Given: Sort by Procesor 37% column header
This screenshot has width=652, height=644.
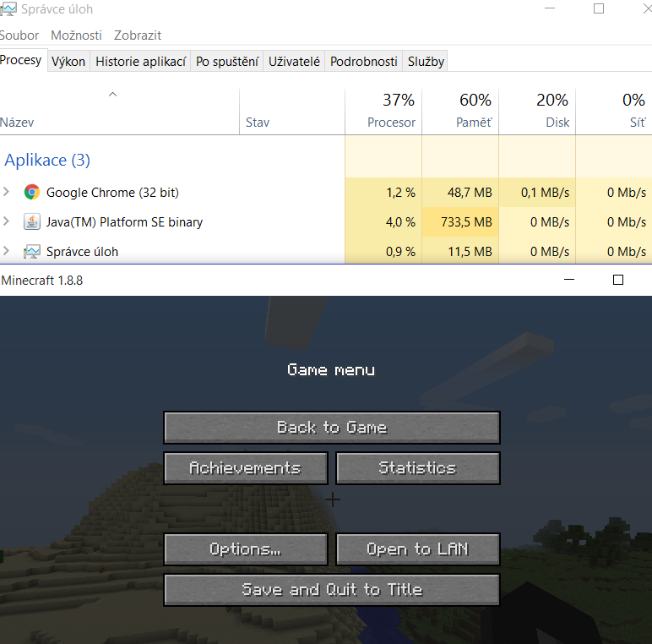Looking at the screenshot, I should [383, 112].
